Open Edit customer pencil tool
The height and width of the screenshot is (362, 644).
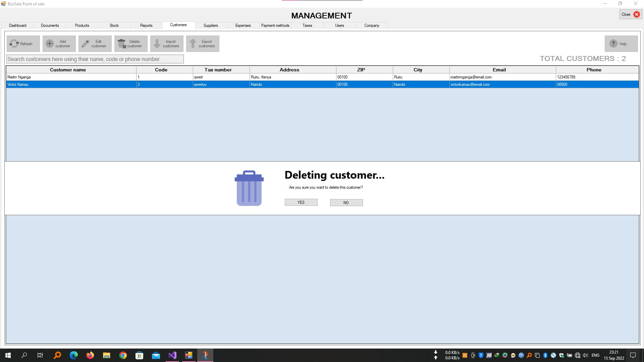point(95,44)
